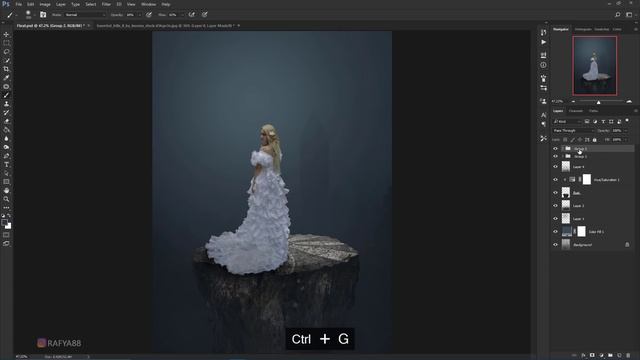Select the Pen tool
This screenshot has width=640, height=360.
coord(6,156)
